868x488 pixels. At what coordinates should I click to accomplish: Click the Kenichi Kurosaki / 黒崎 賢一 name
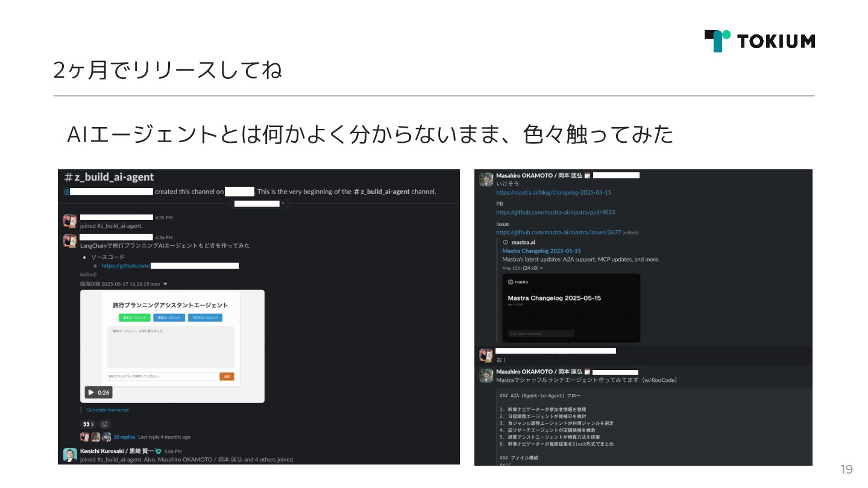click(117, 451)
